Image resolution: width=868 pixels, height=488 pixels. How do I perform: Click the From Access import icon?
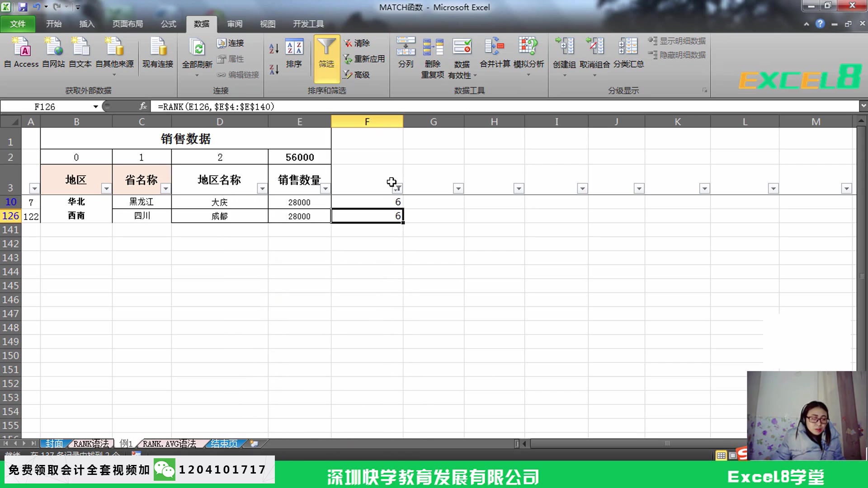pyautogui.click(x=21, y=52)
